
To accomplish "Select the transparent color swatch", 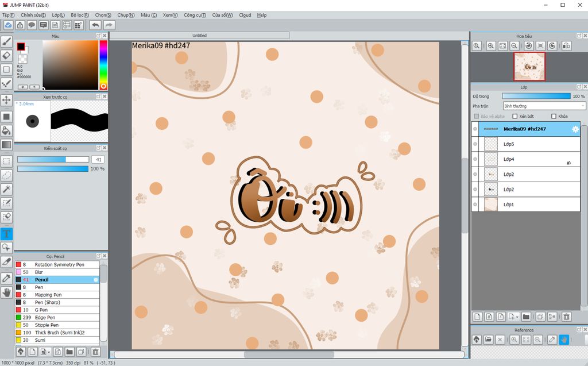I will tap(22, 59).
